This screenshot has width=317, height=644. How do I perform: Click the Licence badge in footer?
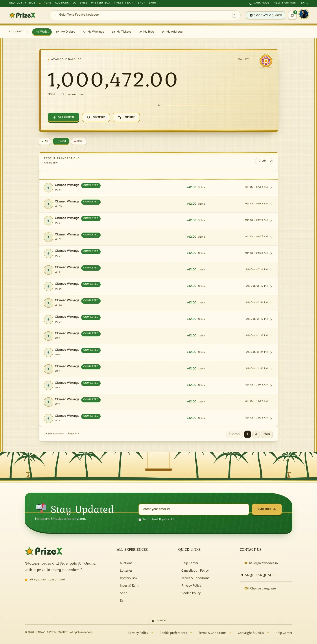point(158,620)
